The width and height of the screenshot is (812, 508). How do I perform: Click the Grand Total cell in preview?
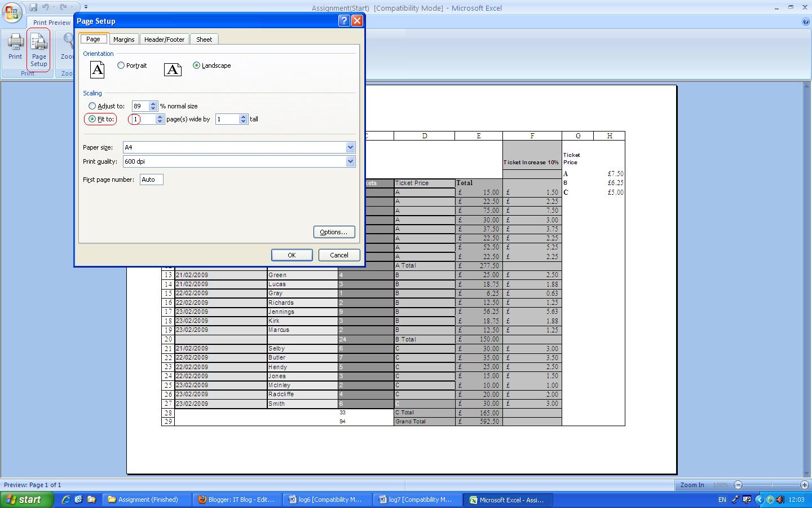[424, 422]
